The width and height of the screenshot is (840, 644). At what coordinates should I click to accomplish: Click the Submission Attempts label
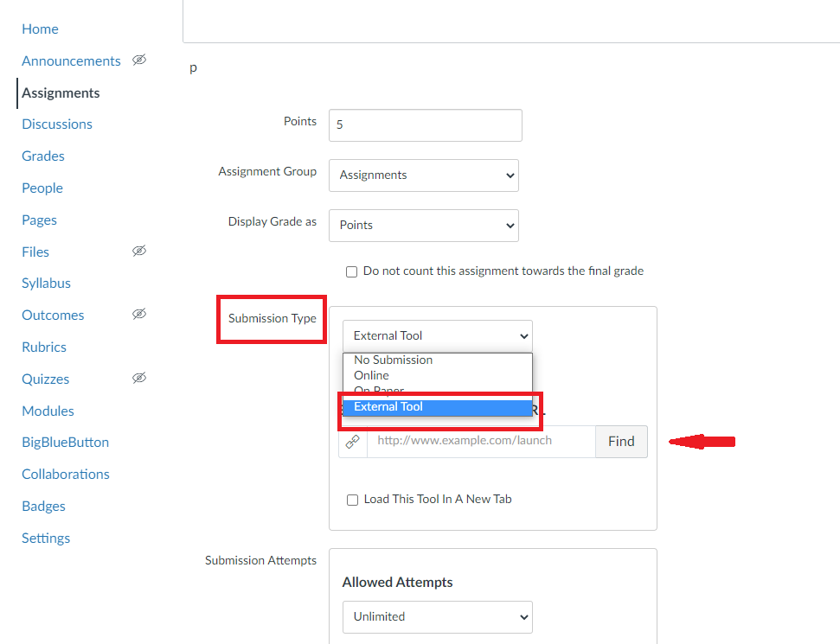tap(260, 560)
